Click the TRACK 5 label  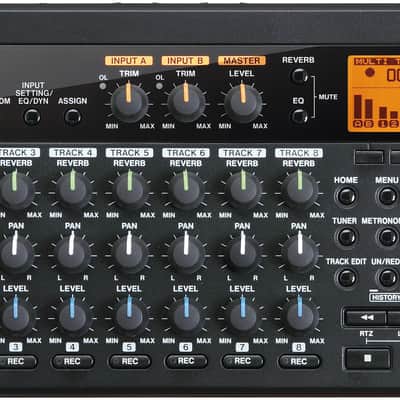pos(129,153)
